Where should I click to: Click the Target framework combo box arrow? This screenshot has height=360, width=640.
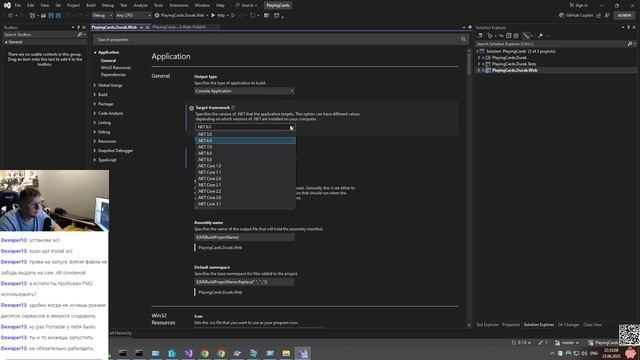point(291,127)
